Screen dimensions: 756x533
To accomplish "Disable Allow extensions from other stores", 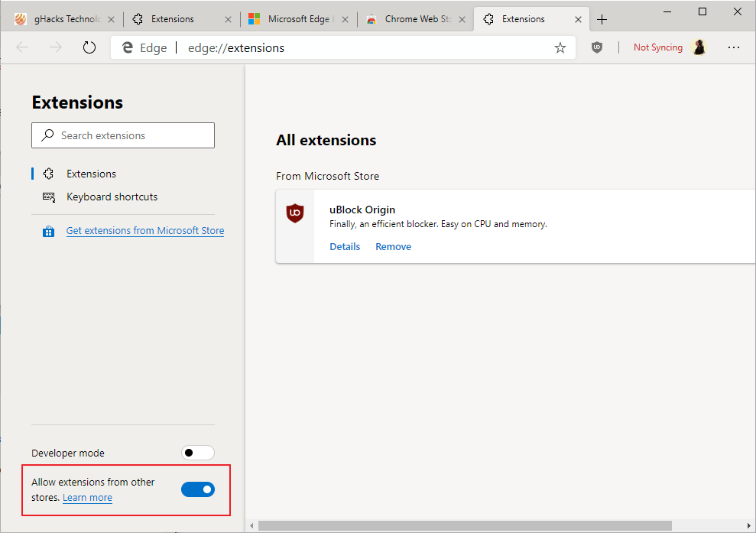I will (198, 489).
